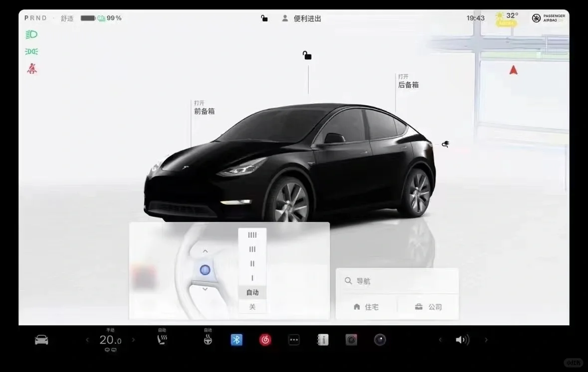The width and height of the screenshot is (588, 372).
Task: Tap the volume speaker control
Action: pyautogui.click(x=462, y=340)
